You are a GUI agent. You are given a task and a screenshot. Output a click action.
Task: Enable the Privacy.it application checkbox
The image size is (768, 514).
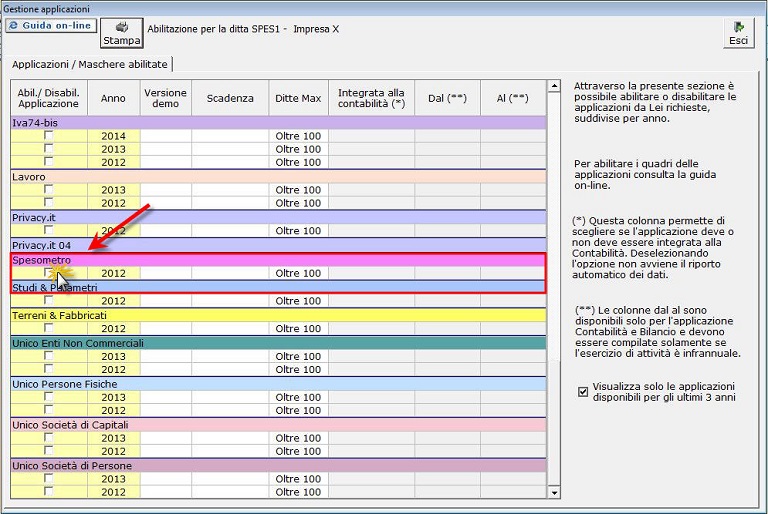[x=48, y=230]
